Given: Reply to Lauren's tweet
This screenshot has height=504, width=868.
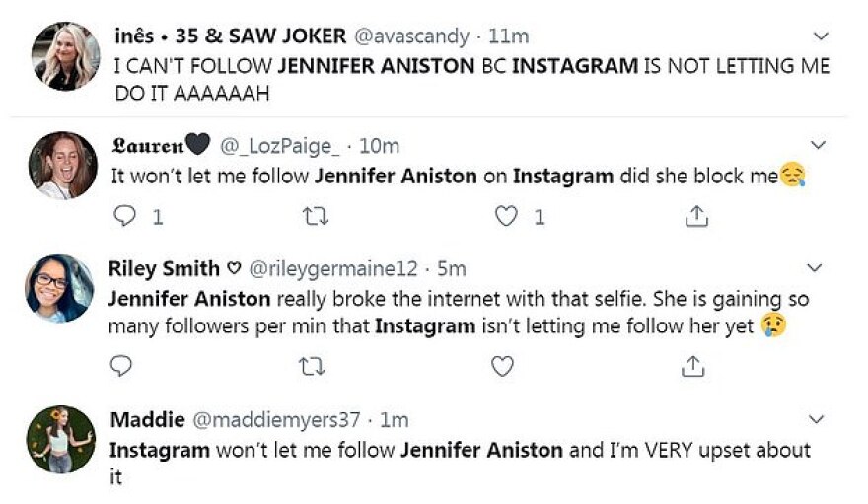Looking at the screenshot, I should coord(124,215).
